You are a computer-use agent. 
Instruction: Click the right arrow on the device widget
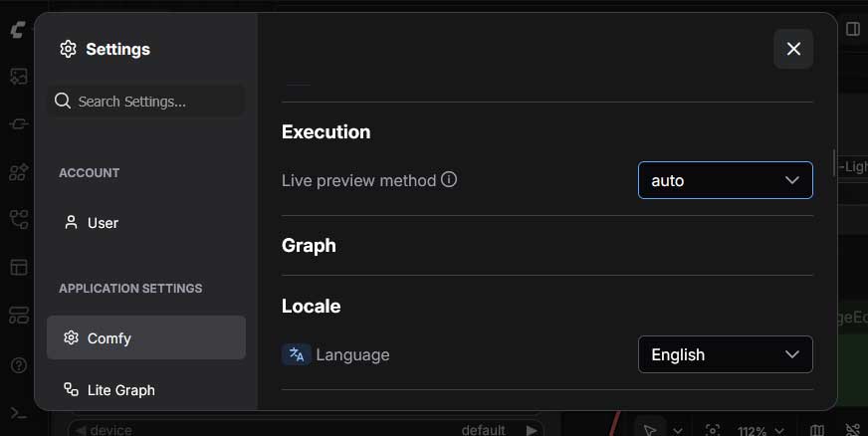tap(532, 430)
